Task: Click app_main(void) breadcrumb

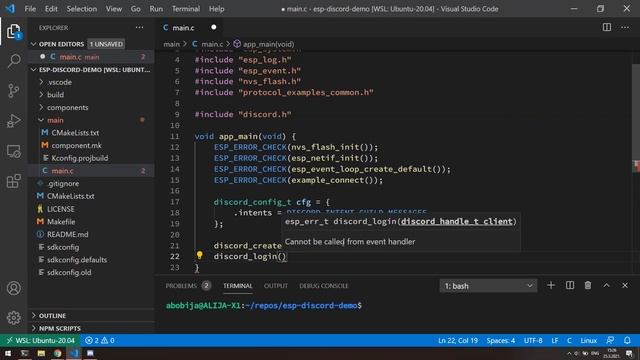Action: [x=264, y=44]
